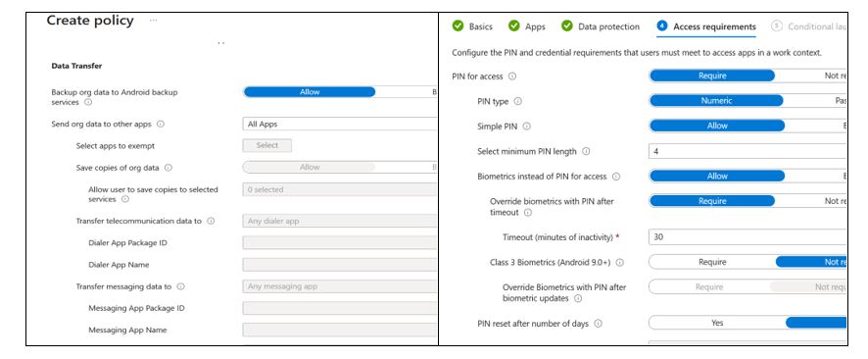Click info icon for PIN reset after days

[598, 324]
